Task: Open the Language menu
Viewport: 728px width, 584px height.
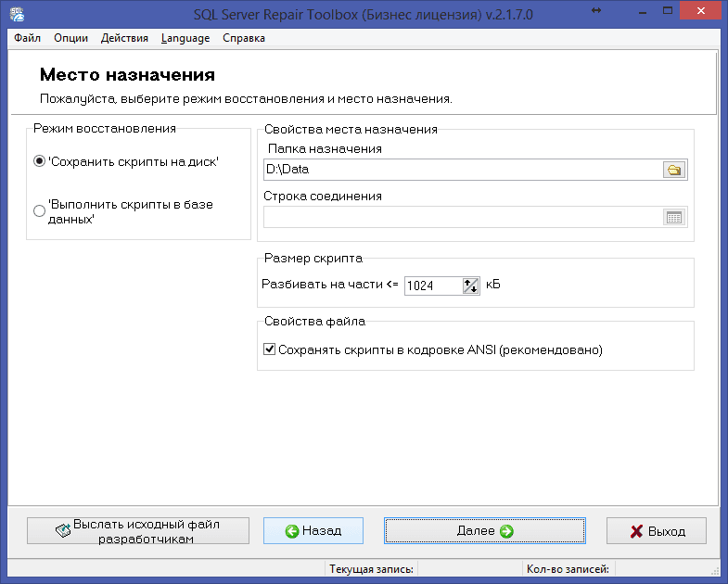Action: pos(185,38)
